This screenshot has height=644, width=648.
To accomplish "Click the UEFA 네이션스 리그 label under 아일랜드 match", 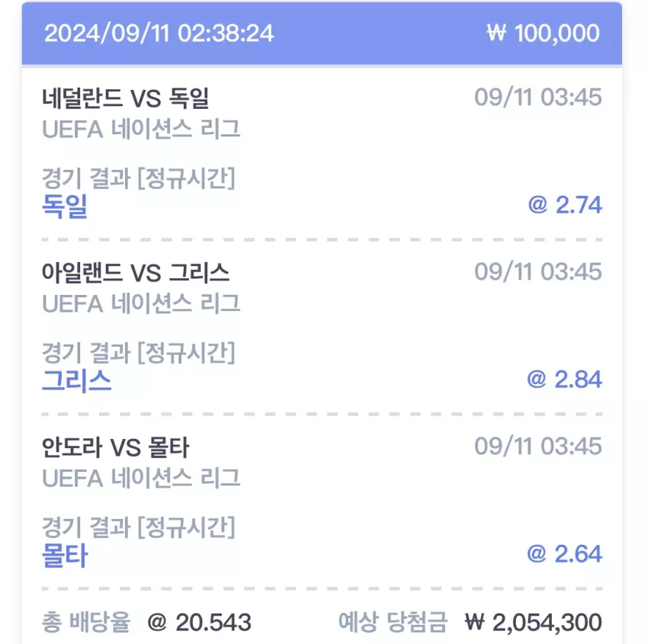I will [141, 303].
